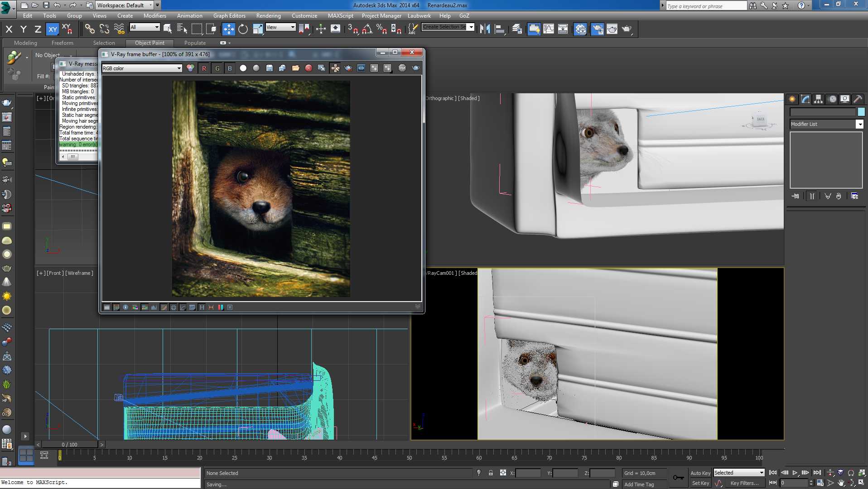Open Render Setup dialog icon
The image size is (868, 489).
point(598,29)
